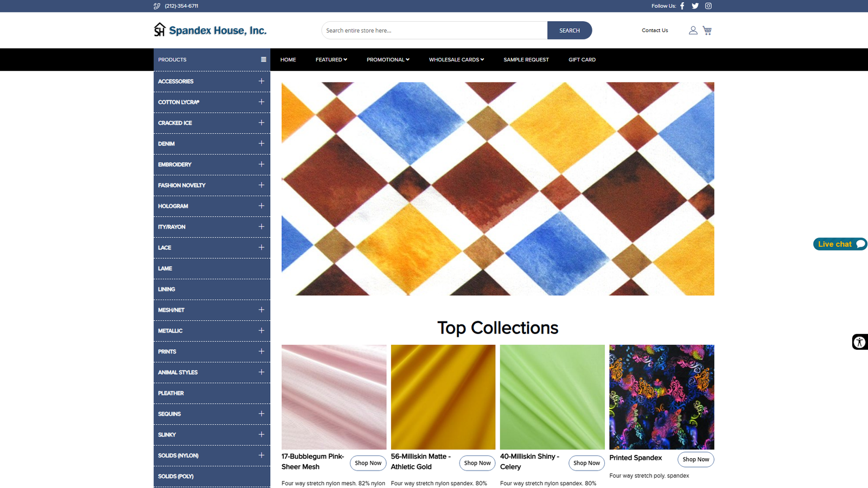Click the hamburger icon next to PRODUCTS
Image resolution: width=868 pixels, height=488 pixels.
[264, 59]
